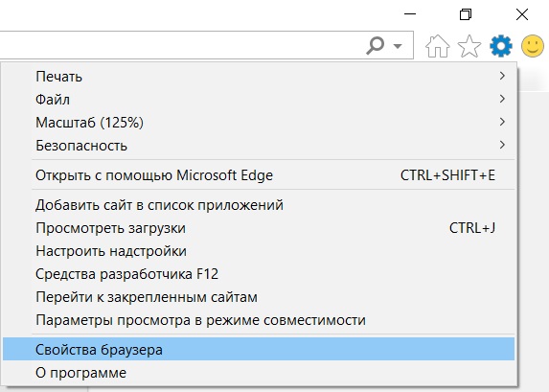Click the blue gear Tools icon
This screenshot has width=549, height=392.
coord(501,46)
